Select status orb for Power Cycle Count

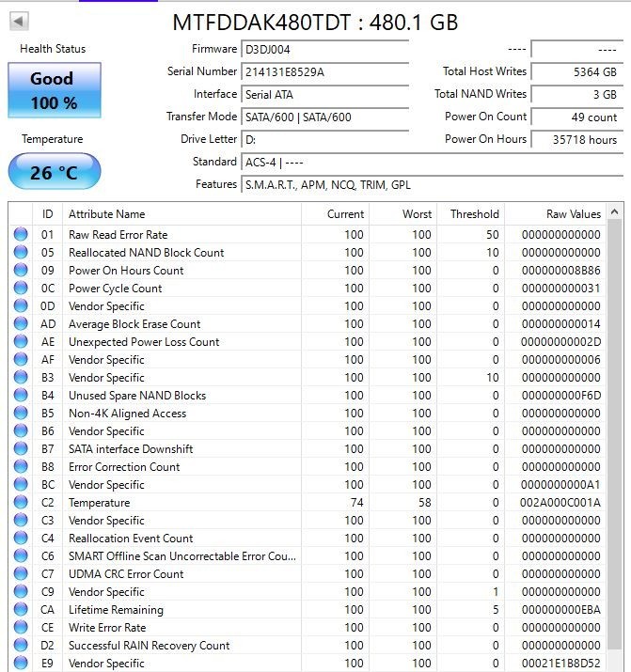[21, 288]
